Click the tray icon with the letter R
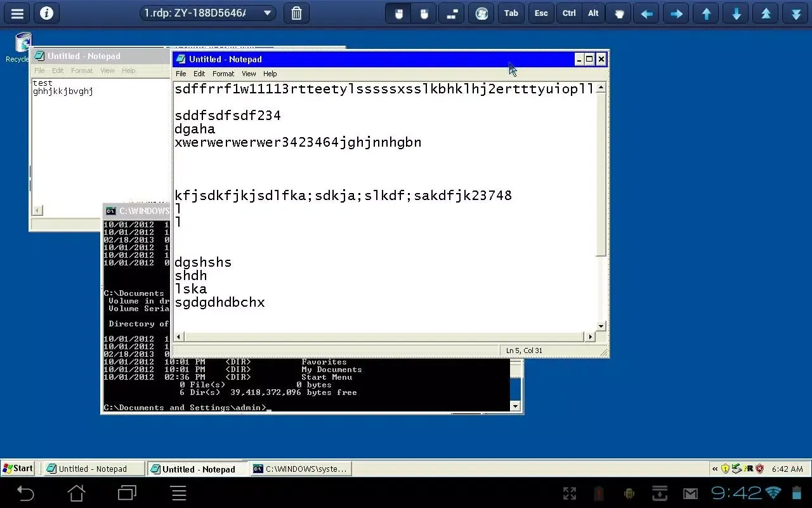This screenshot has height=508, width=812. coord(749,469)
